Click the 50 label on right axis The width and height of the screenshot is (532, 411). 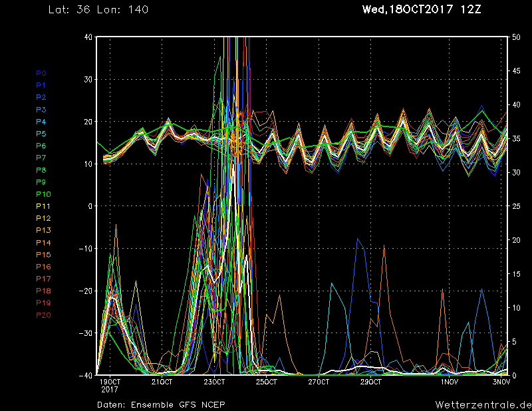tap(516, 37)
